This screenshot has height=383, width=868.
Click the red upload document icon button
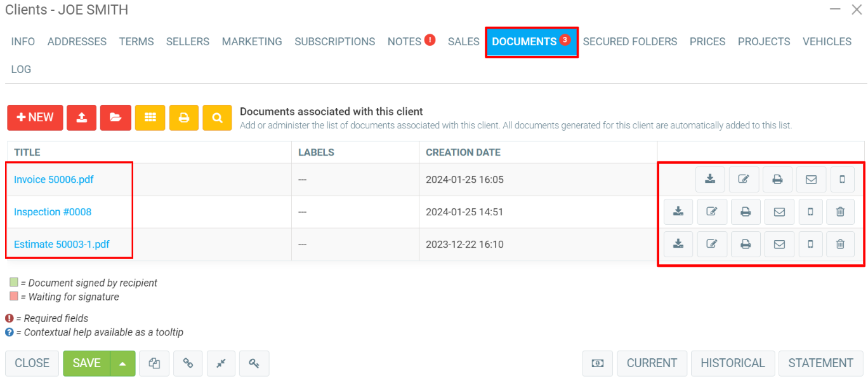[x=81, y=118]
